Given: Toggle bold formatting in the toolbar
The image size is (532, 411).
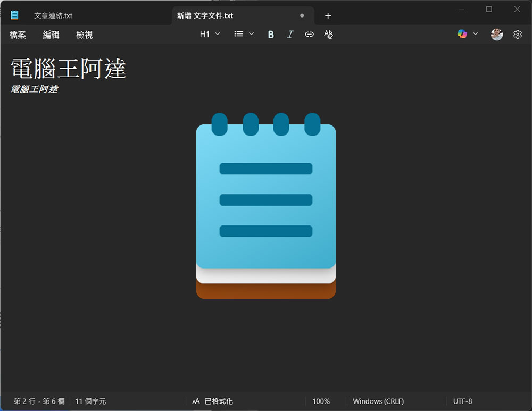Looking at the screenshot, I should tap(271, 34).
